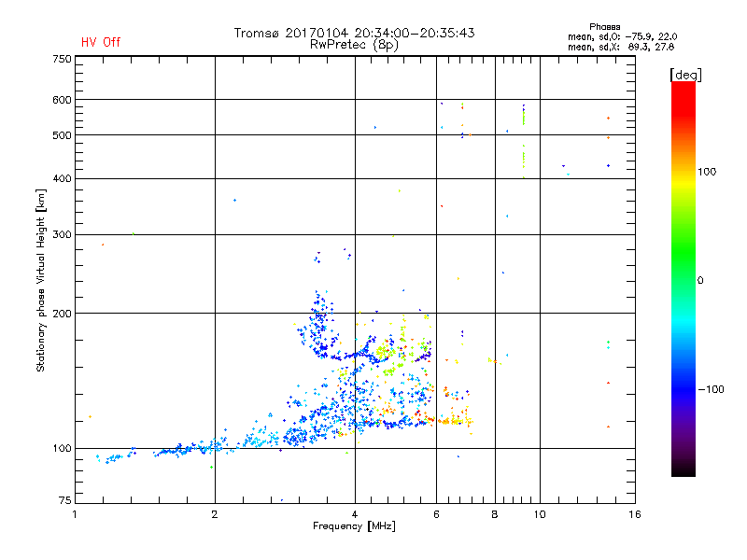Click the colorbar tick label '-100'

[711, 389]
